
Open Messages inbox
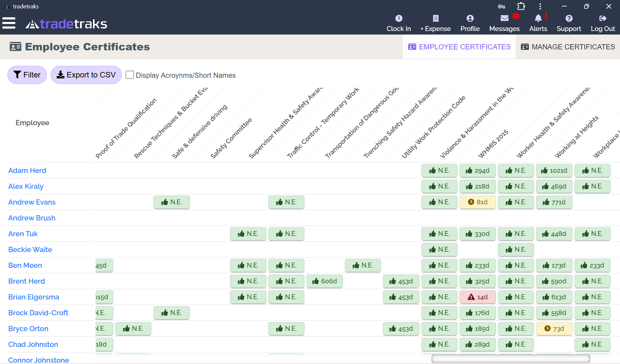click(504, 23)
